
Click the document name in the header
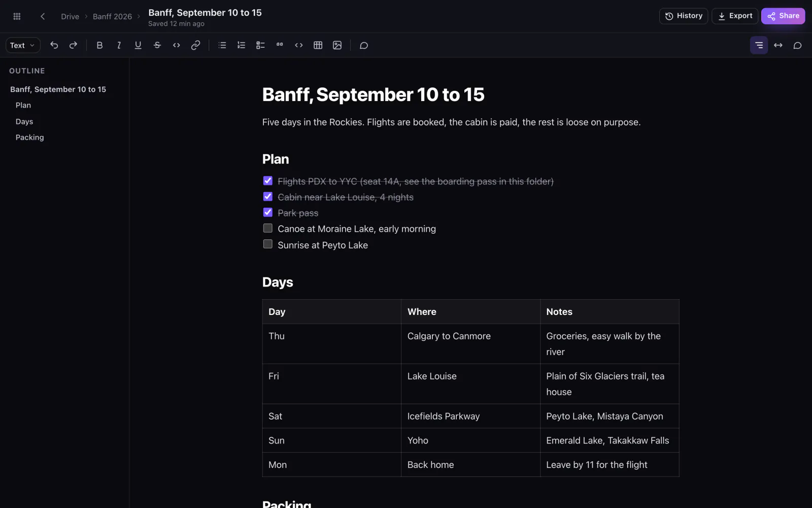pos(205,13)
